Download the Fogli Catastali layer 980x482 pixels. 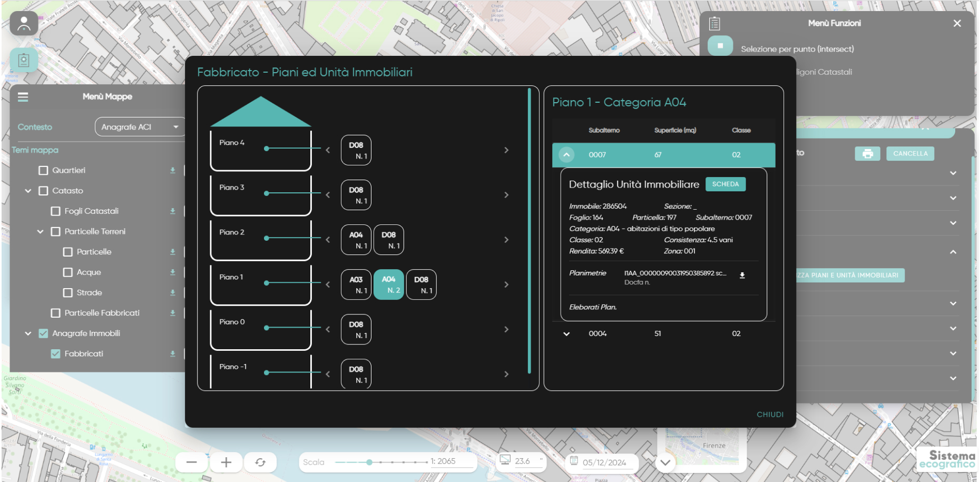[x=172, y=211]
